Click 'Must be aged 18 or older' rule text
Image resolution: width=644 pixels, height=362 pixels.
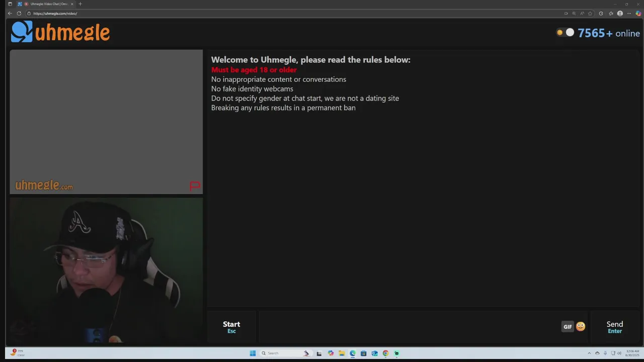pos(254,70)
